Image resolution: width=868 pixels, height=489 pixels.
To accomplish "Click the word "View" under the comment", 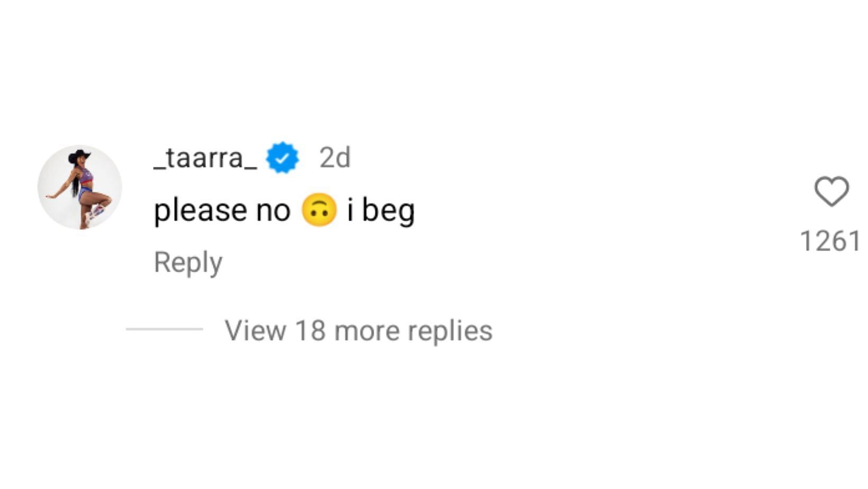I will click(255, 330).
